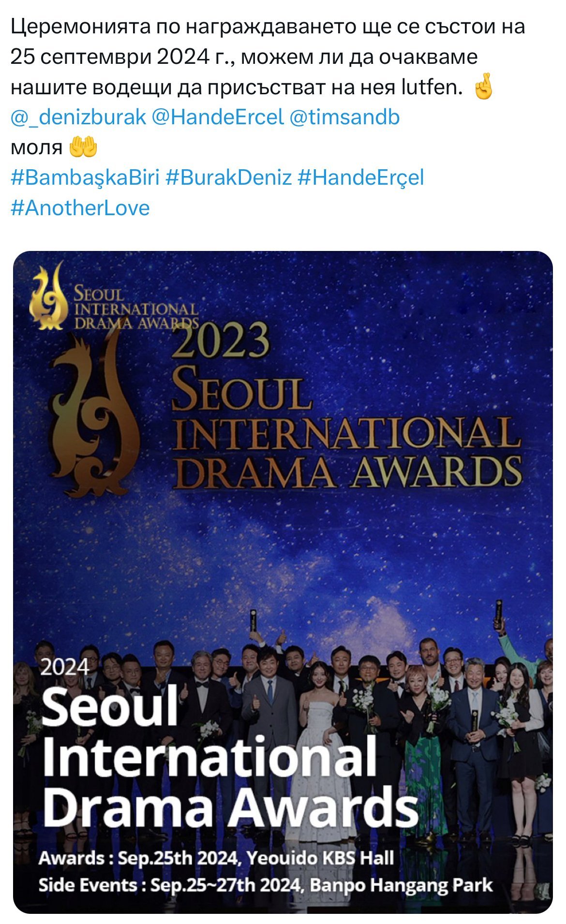Click the gold 2023 stage lettering
This screenshot has height=924, width=566.
220,340
